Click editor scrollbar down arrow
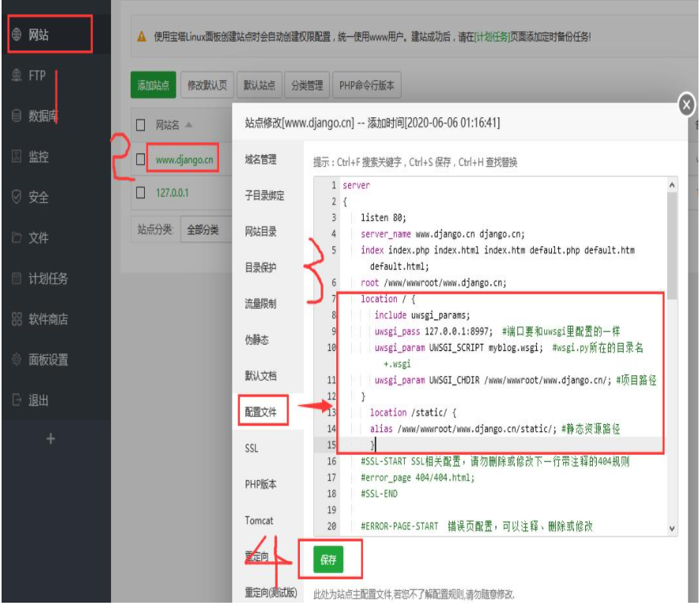 (x=672, y=529)
